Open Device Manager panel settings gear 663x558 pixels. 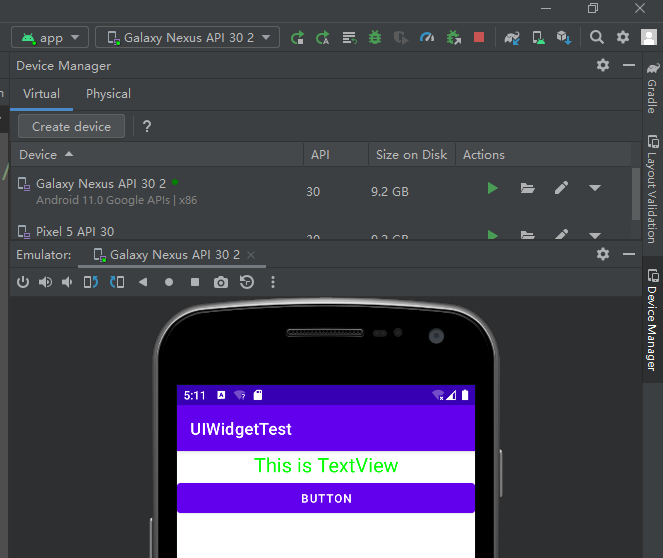[603, 65]
